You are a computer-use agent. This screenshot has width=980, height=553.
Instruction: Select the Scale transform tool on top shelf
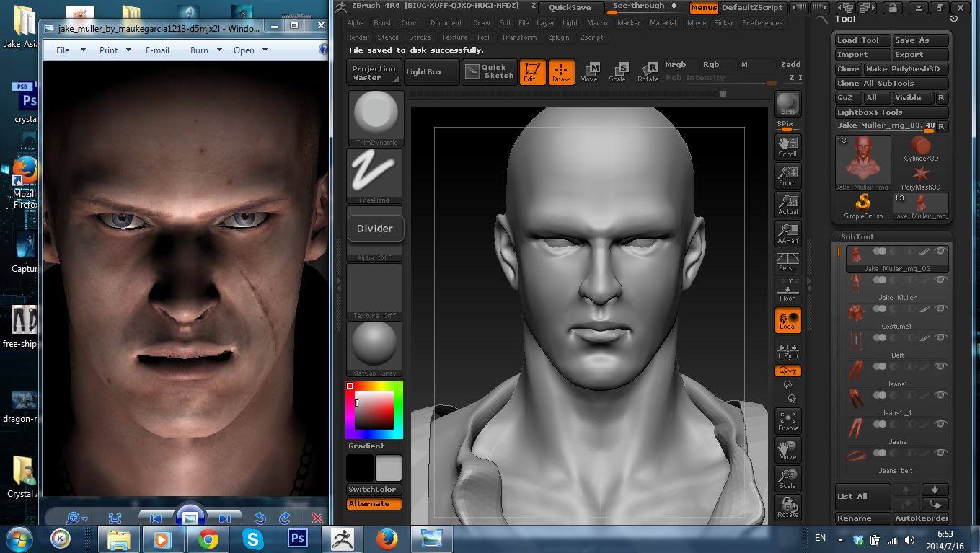(x=618, y=72)
